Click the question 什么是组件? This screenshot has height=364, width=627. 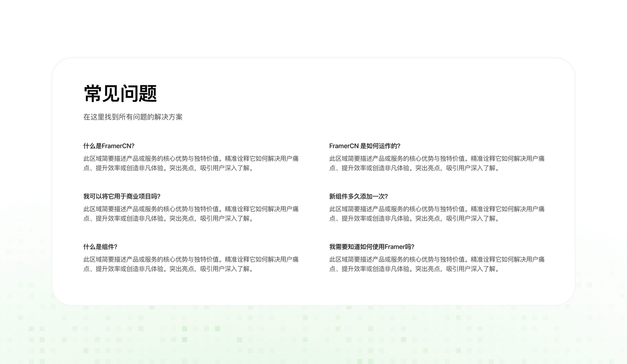(x=100, y=247)
